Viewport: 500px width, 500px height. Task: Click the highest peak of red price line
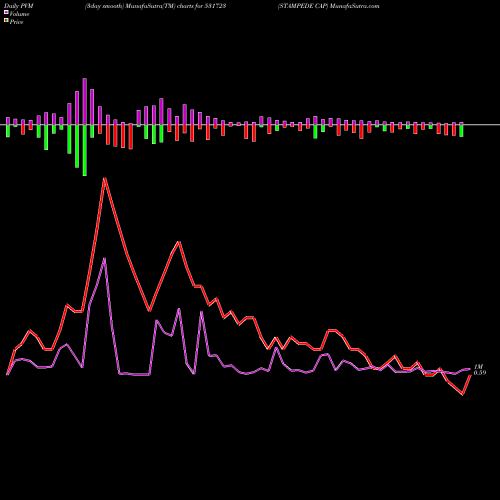[x=105, y=179]
